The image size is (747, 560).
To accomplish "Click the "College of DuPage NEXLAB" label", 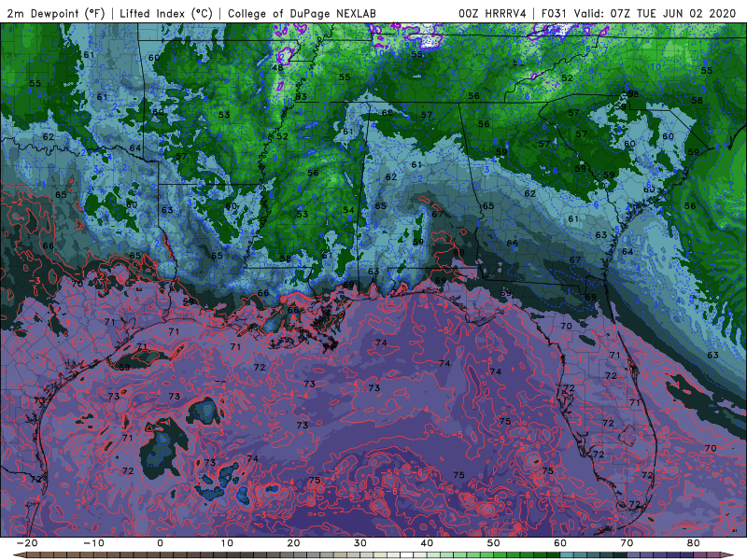I will click(302, 13).
